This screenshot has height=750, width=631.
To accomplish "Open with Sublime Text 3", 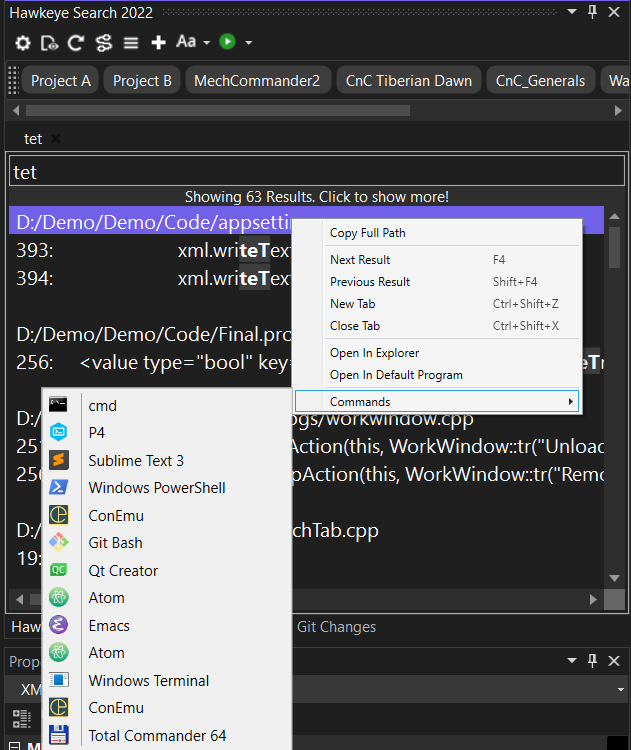I will [167, 461].
